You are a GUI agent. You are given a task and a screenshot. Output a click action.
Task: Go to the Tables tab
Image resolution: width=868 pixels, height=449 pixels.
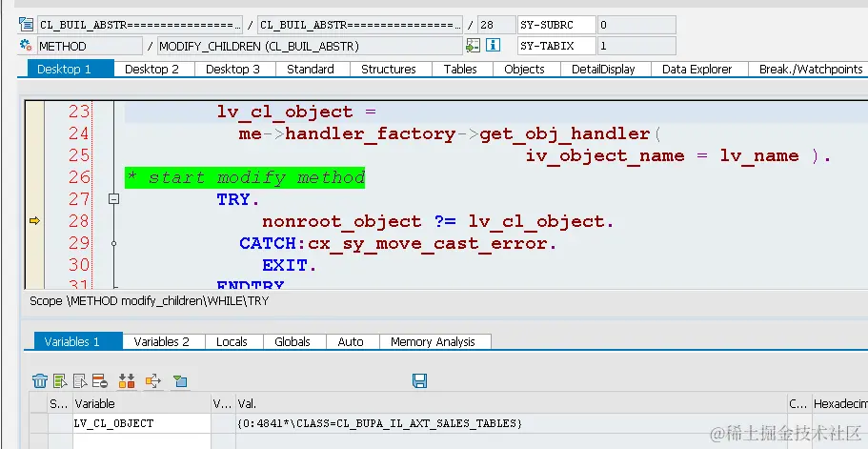tap(460, 70)
